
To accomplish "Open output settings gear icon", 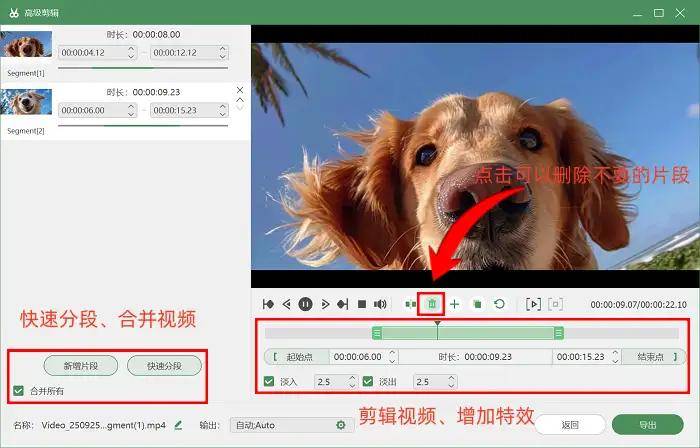I will tap(340, 425).
